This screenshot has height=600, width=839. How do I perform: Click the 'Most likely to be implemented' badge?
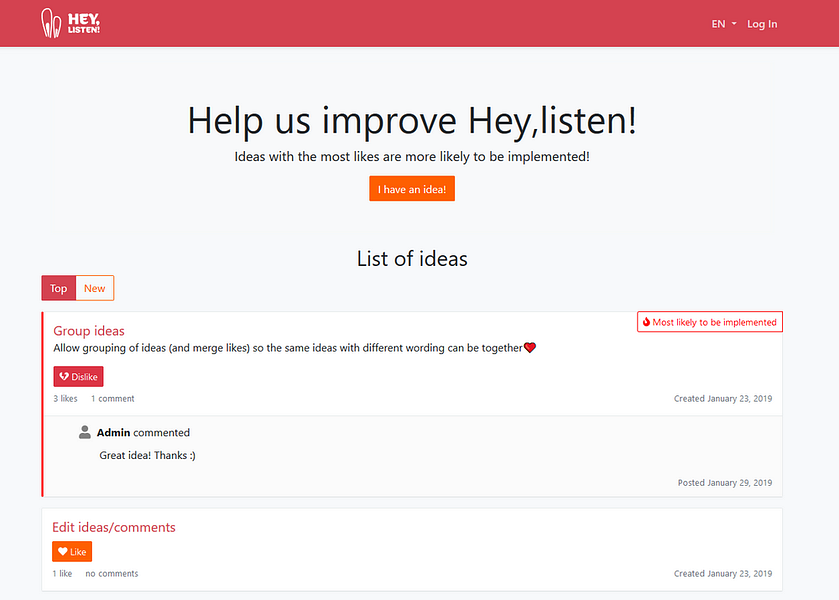coord(710,322)
